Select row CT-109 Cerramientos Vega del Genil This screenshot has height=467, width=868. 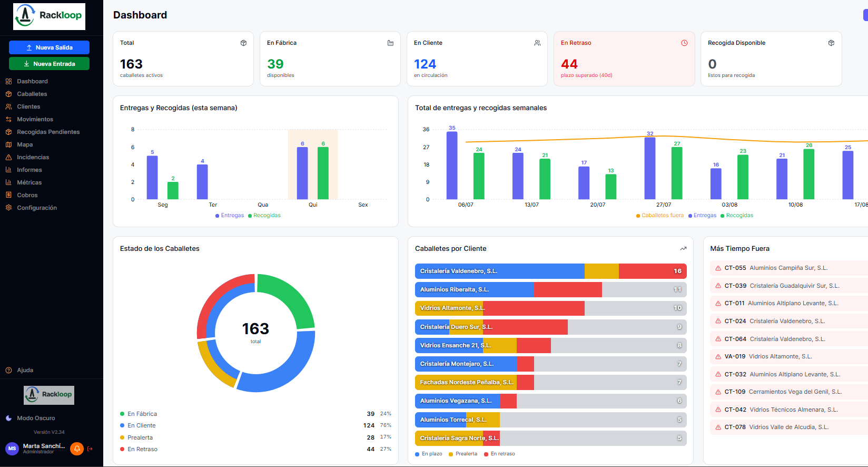[788, 392]
